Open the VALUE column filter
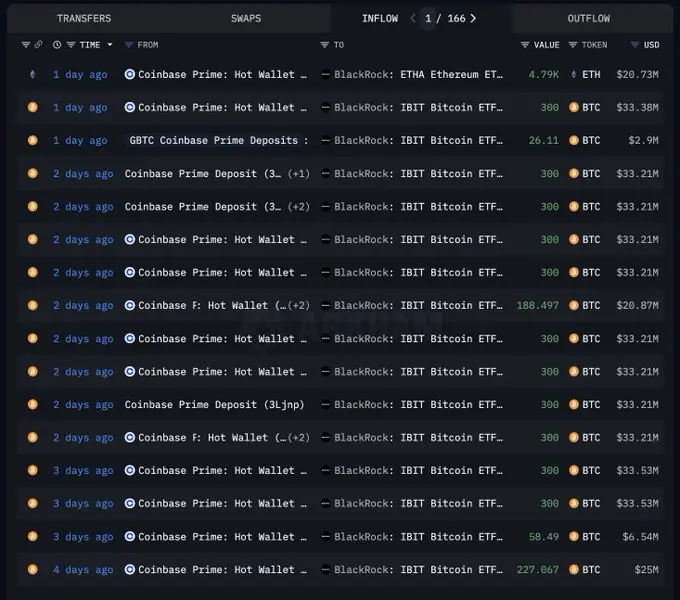The image size is (680, 600). pos(525,45)
